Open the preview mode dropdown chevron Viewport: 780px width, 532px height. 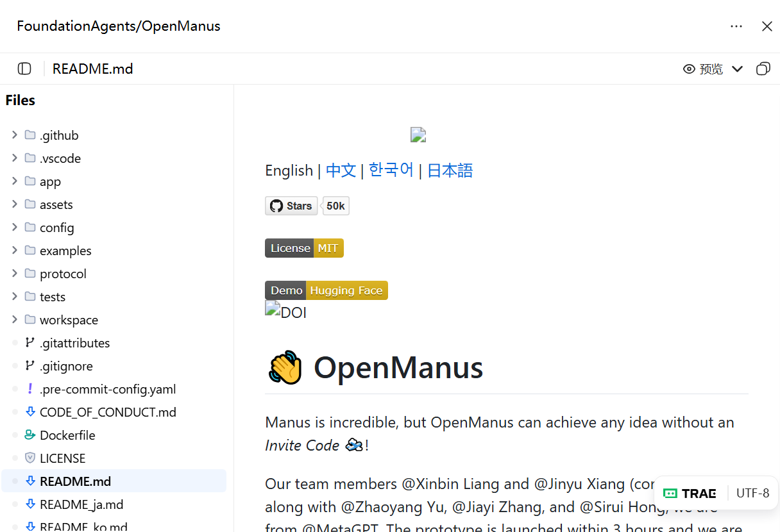(738, 69)
